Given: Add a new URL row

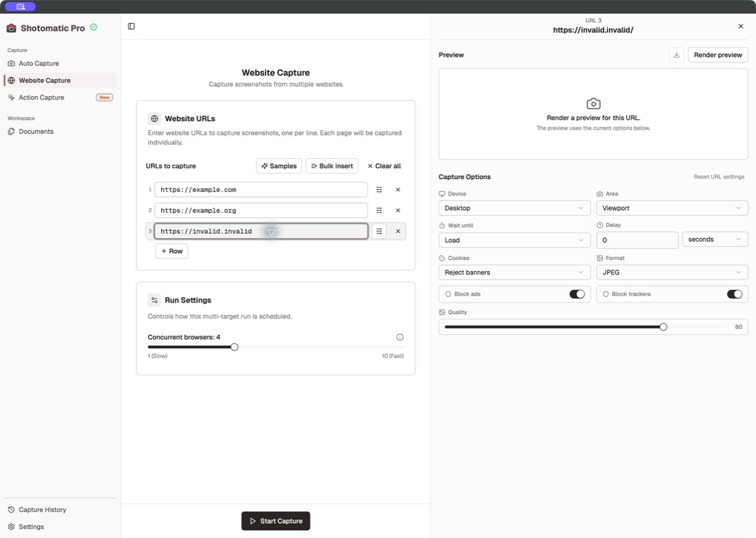Looking at the screenshot, I should pyautogui.click(x=171, y=251).
